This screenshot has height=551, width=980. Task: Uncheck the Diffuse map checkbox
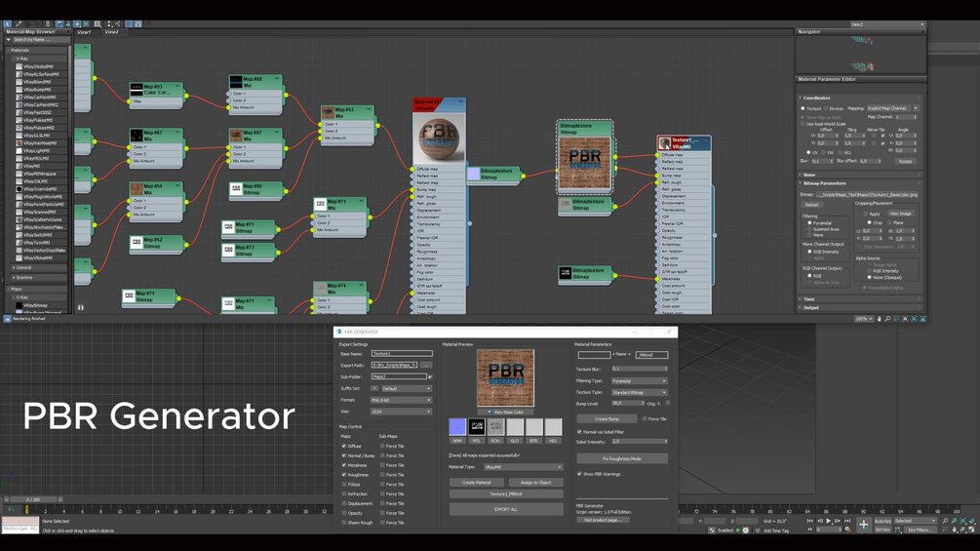pyautogui.click(x=344, y=446)
